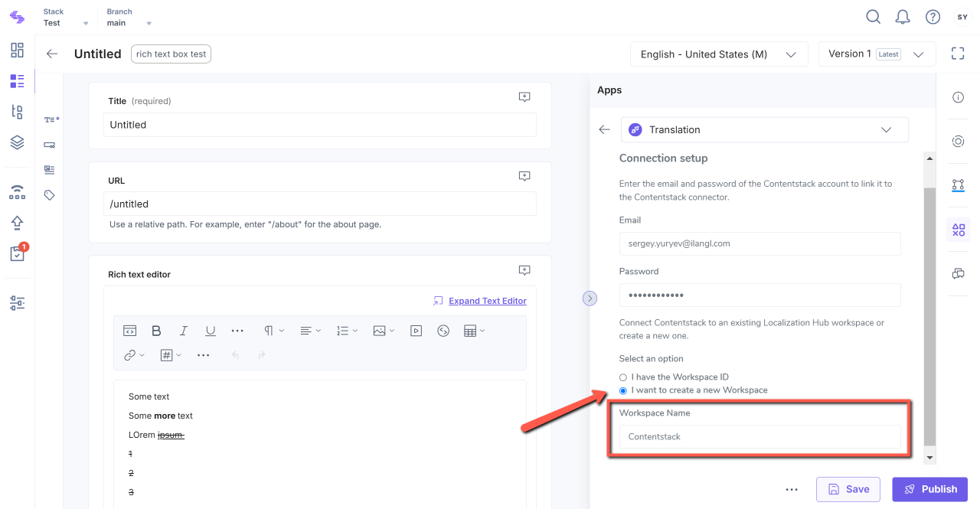Image resolution: width=980 pixels, height=509 pixels.
Task: Open the Version 1 dropdown
Action: [877, 54]
